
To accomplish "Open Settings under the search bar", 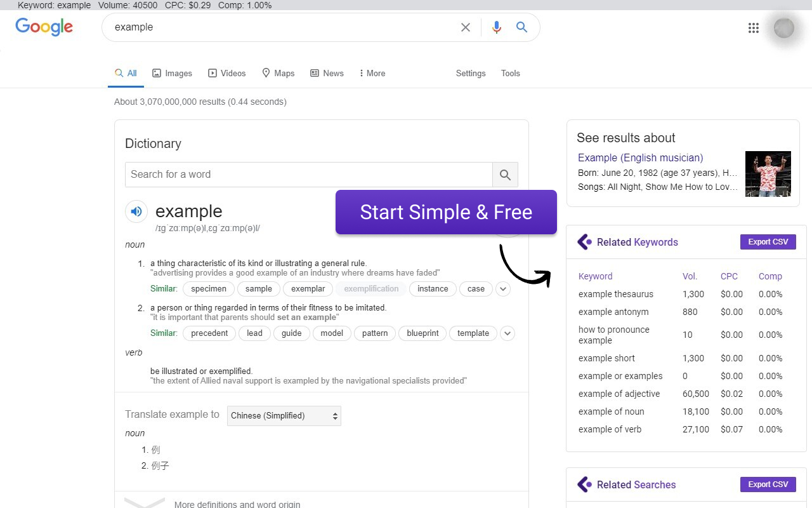I will click(471, 73).
